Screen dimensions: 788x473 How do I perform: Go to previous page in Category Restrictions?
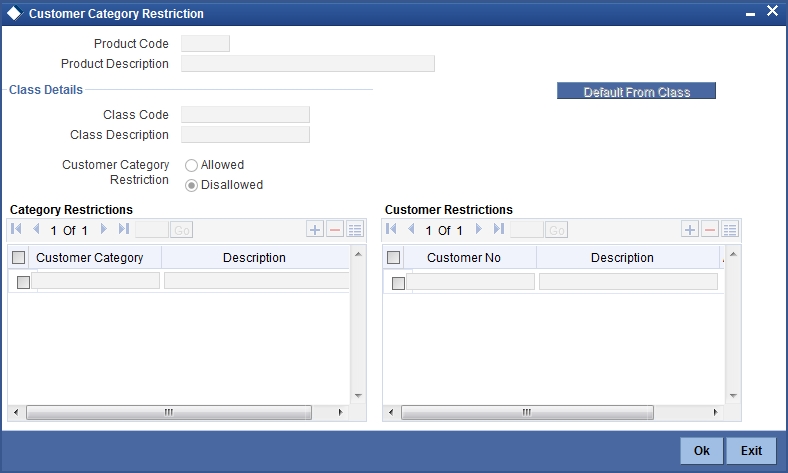click(36, 229)
